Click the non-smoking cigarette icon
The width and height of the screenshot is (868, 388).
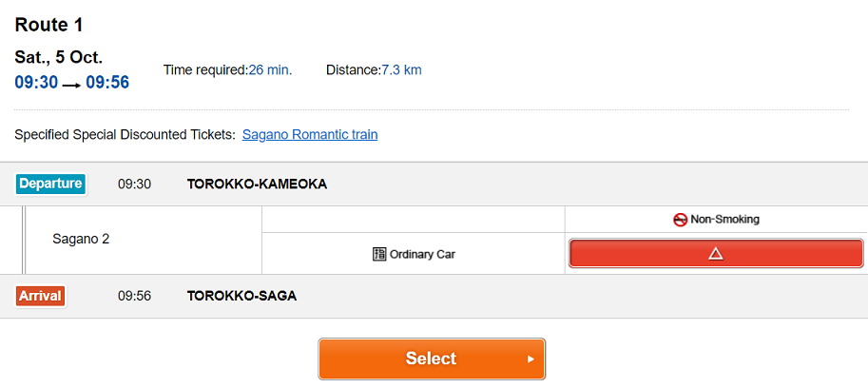pyautogui.click(x=680, y=220)
